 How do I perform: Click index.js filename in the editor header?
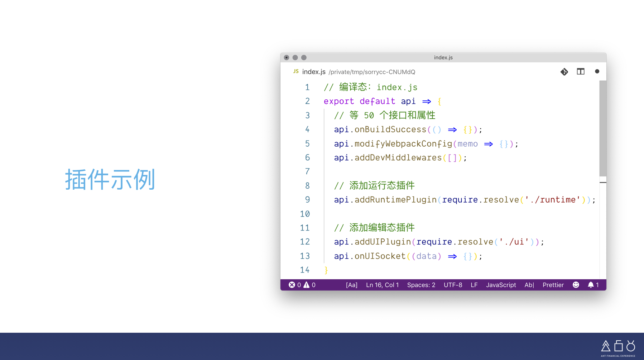coord(314,72)
